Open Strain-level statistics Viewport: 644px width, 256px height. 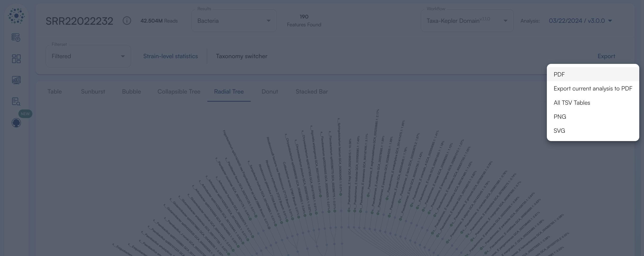170,56
